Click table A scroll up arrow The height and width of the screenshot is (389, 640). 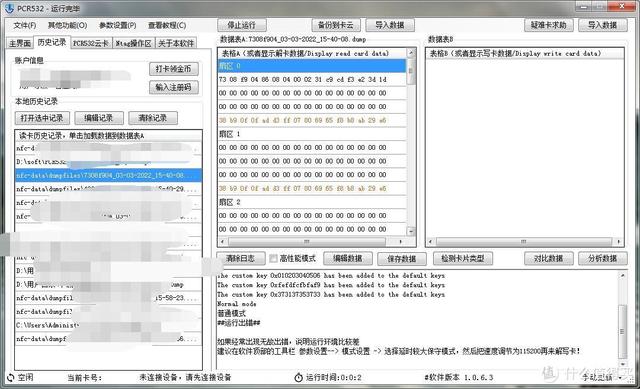pos(411,53)
